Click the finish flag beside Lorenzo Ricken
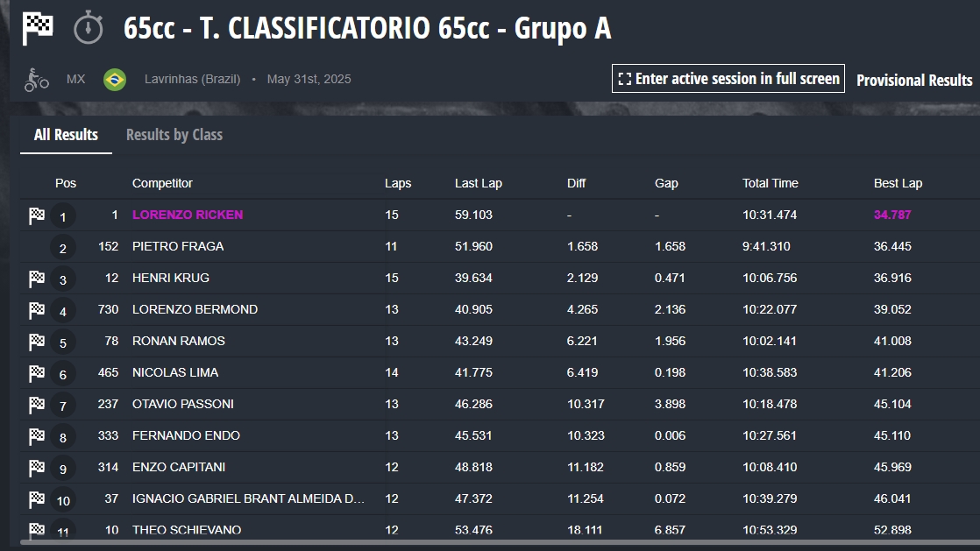The image size is (980, 551). pyautogui.click(x=37, y=215)
